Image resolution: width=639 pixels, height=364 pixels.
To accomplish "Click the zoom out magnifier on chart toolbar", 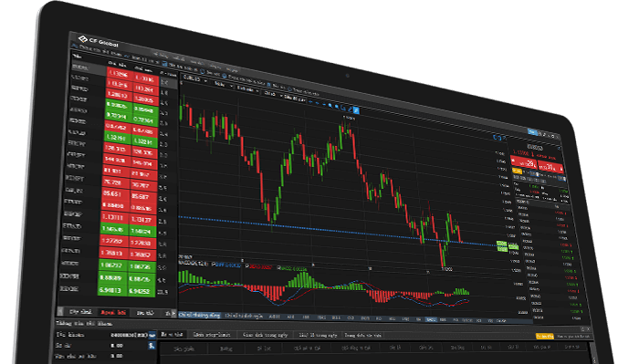I will [x=337, y=107].
